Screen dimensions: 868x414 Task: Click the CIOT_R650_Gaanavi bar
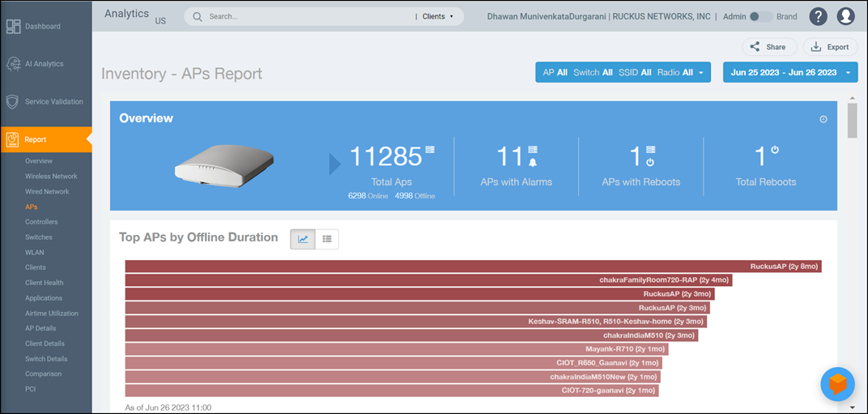pyautogui.click(x=394, y=363)
